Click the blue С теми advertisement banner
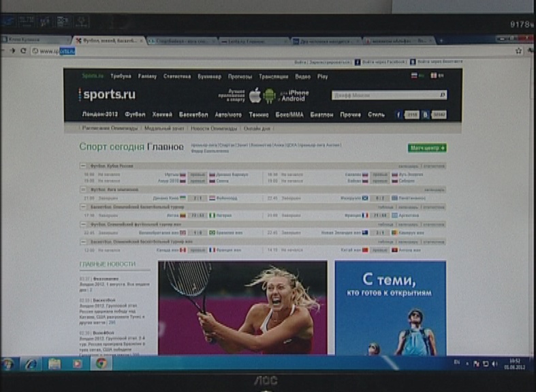 (390, 308)
